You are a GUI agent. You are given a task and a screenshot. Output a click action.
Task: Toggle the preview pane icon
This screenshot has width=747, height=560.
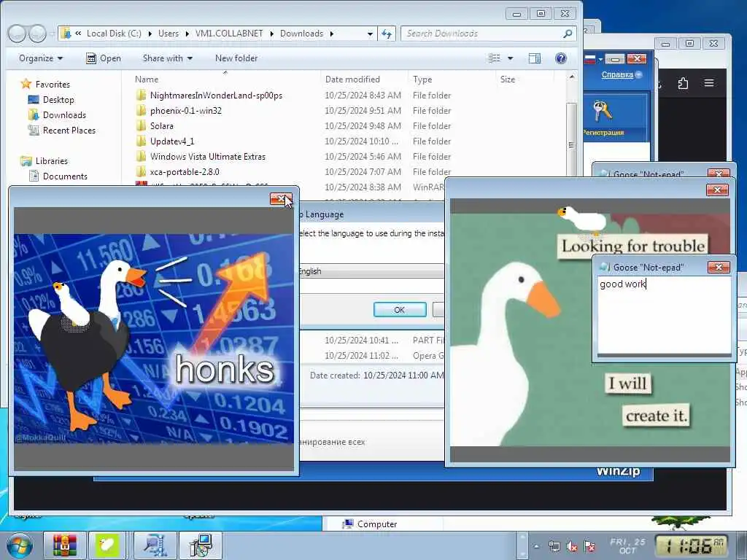point(535,58)
